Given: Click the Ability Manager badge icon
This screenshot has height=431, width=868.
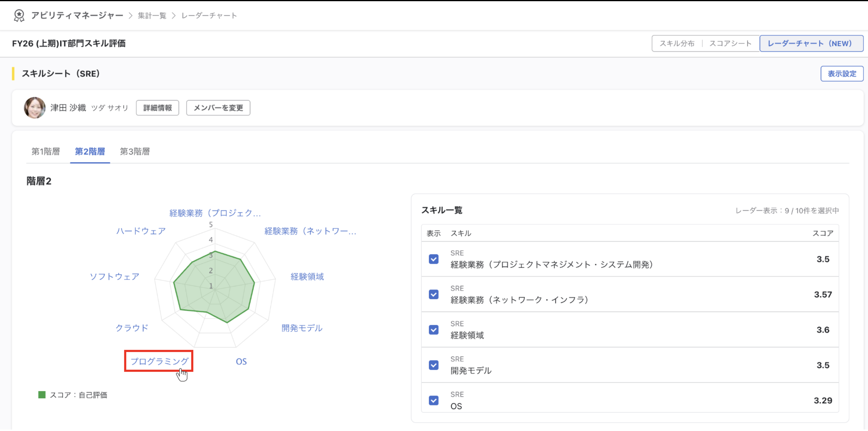Looking at the screenshot, I should [x=19, y=16].
